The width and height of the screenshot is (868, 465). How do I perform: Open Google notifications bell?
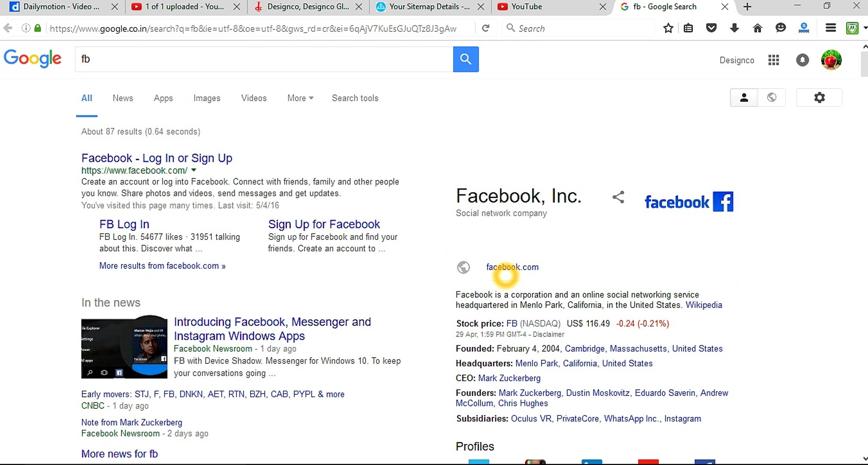tap(802, 60)
